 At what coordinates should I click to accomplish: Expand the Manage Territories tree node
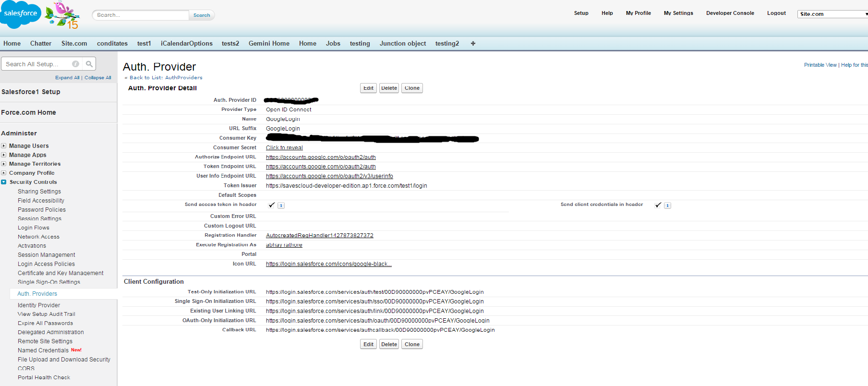(x=4, y=164)
